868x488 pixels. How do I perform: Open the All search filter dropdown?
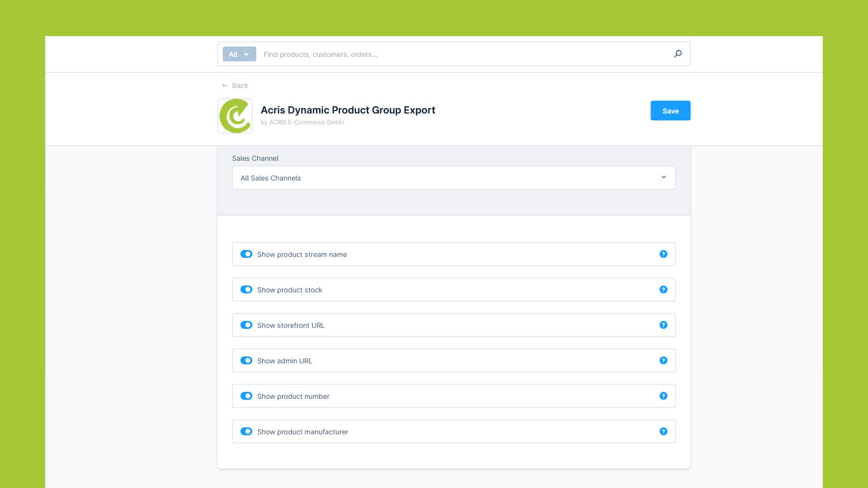coord(239,54)
